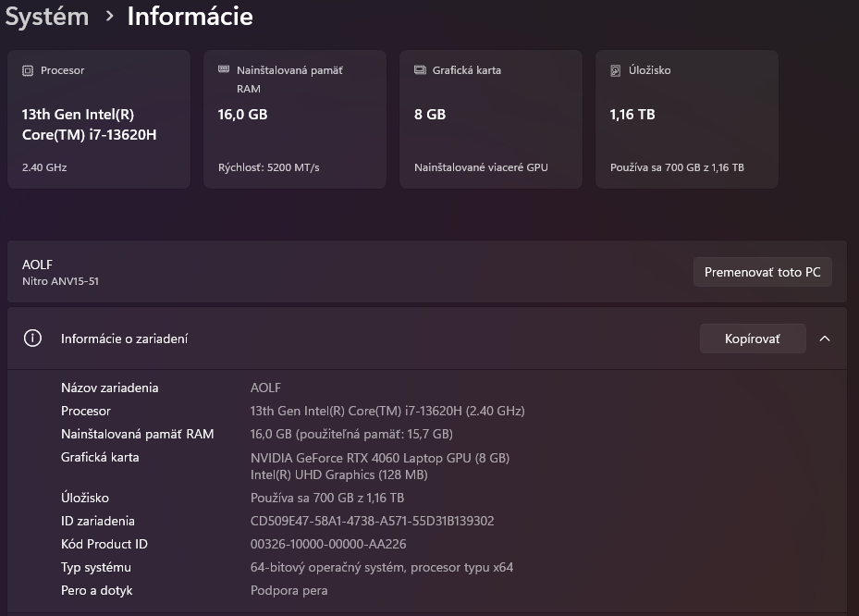The image size is (859, 616).
Task: Open the Úložisko summary card
Action: [687, 119]
